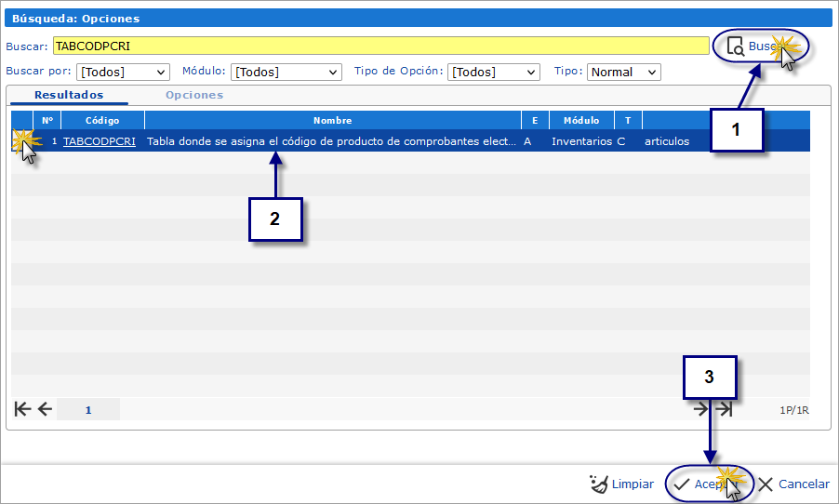Select the row selector of first result
The width and height of the screenshot is (839, 504).
pos(22,141)
